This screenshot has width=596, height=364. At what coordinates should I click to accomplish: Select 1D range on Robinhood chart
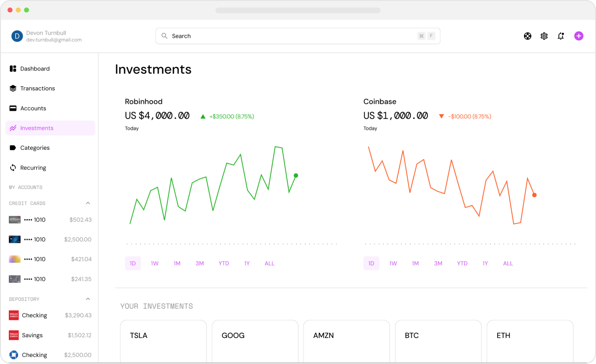pyautogui.click(x=133, y=263)
